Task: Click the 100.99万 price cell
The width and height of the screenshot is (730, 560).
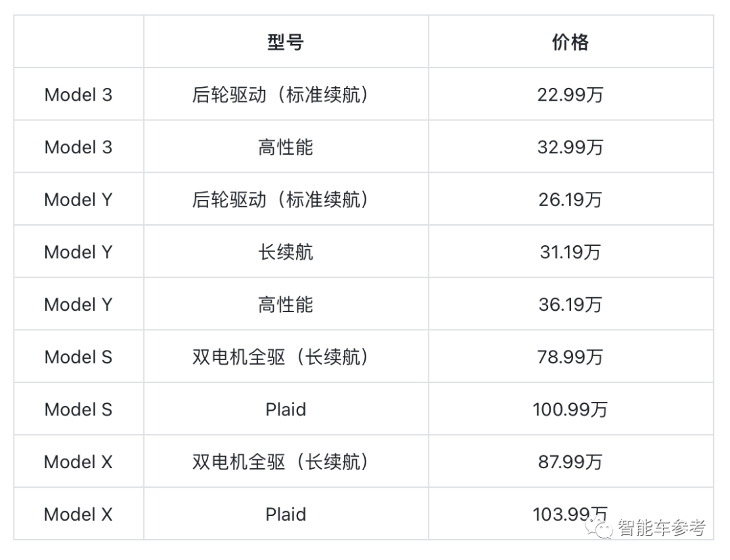Action: click(570, 410)
